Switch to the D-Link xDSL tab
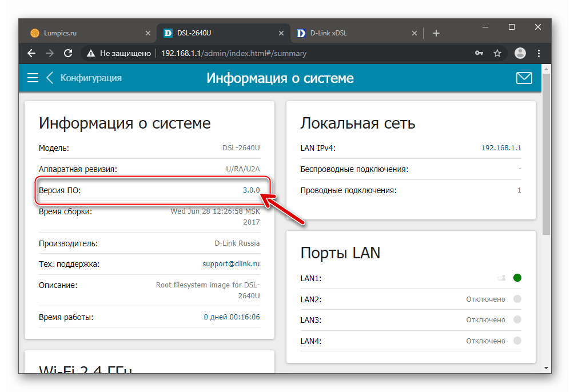This screenshot has width=570, height=392. pyautogui.click(x=356, y=33)
